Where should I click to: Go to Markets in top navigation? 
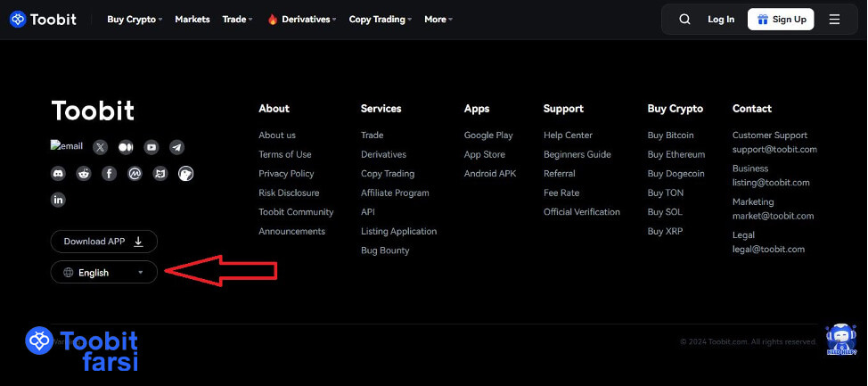[192, 19]
